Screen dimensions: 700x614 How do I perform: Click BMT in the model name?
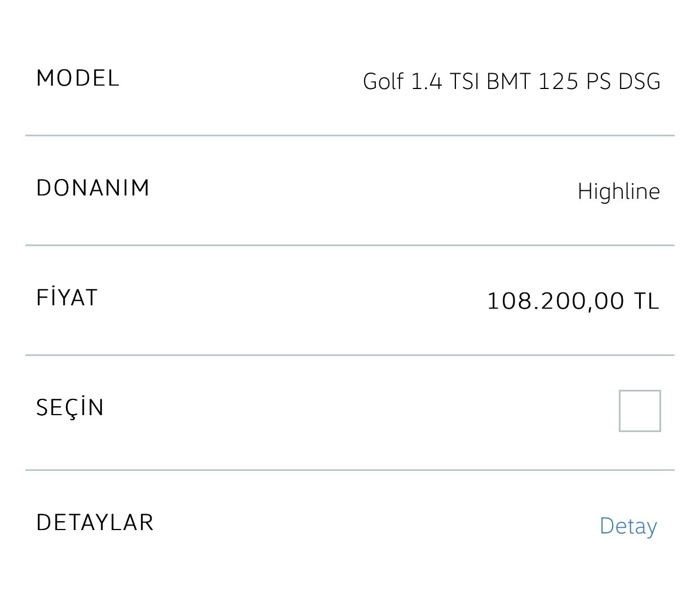click(x=509, y=82)
